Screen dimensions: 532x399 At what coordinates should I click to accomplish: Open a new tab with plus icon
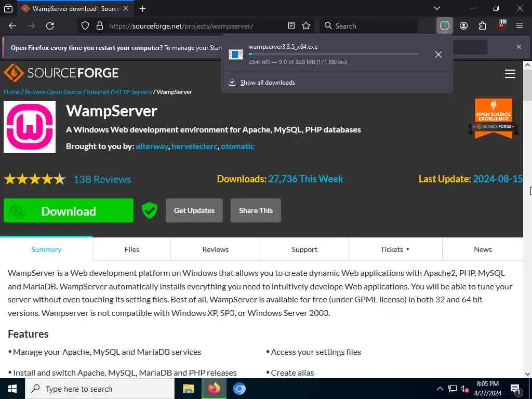pos(142,9)
